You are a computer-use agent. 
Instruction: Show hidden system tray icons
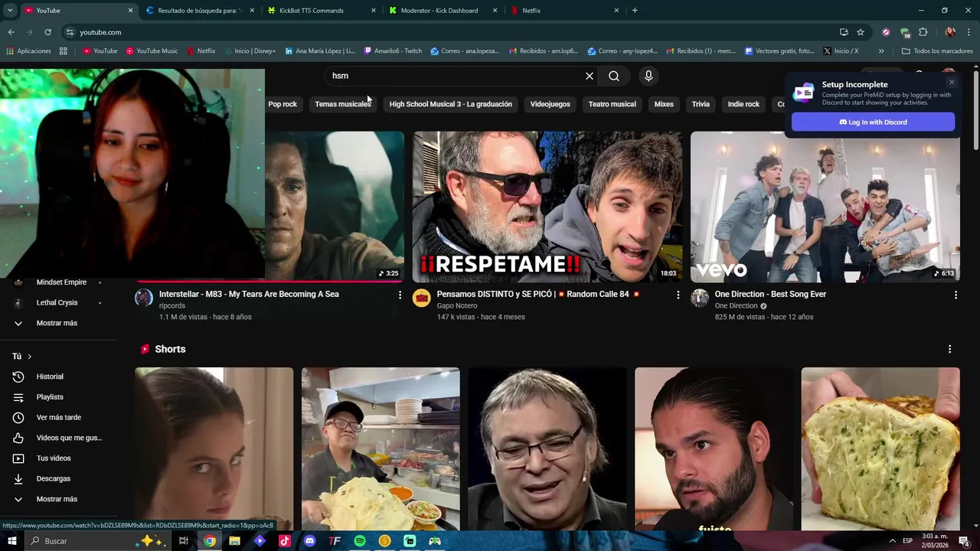coord(892,541)
